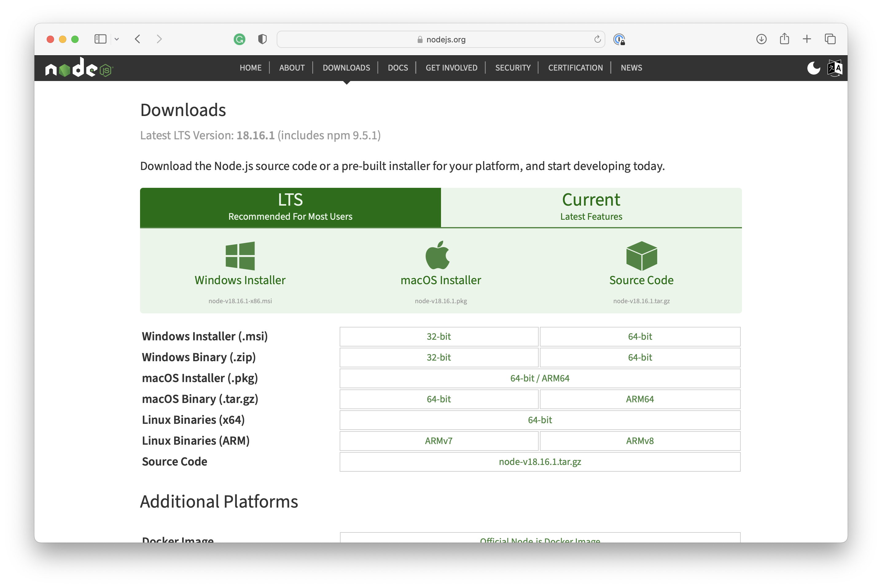Download the 32-bit Windows Installer
The image size is (882, 588).
click(x=438, y=336)
